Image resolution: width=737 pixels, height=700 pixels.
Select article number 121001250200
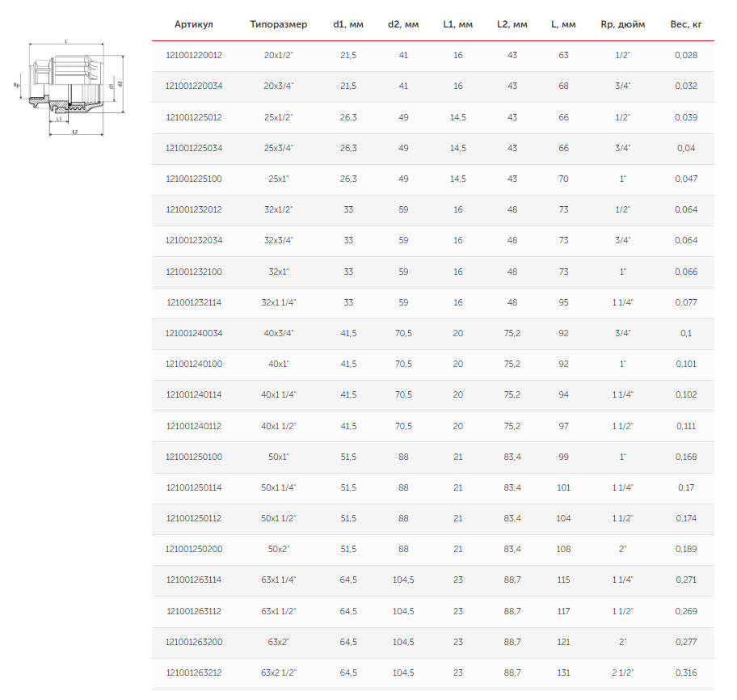pos(194,549)
